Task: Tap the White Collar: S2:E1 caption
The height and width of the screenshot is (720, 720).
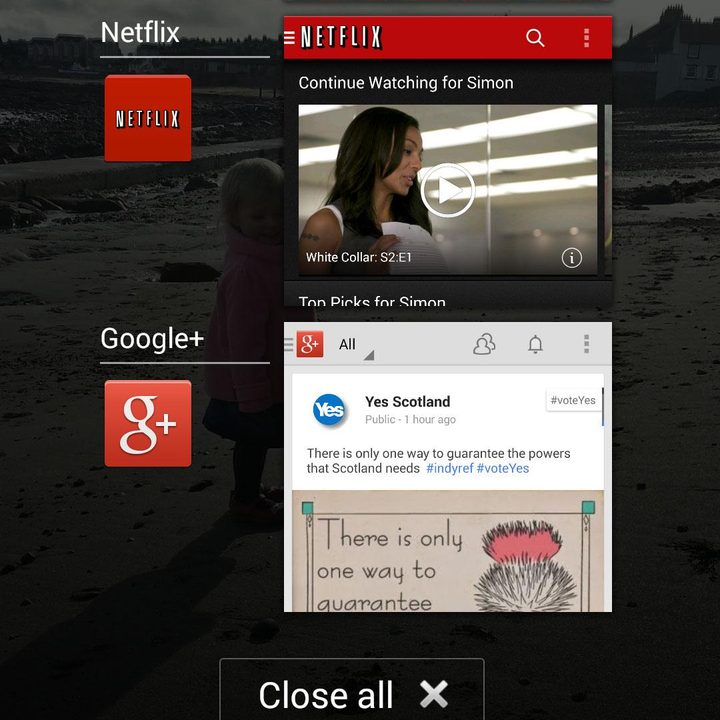Action: point(359,257)
